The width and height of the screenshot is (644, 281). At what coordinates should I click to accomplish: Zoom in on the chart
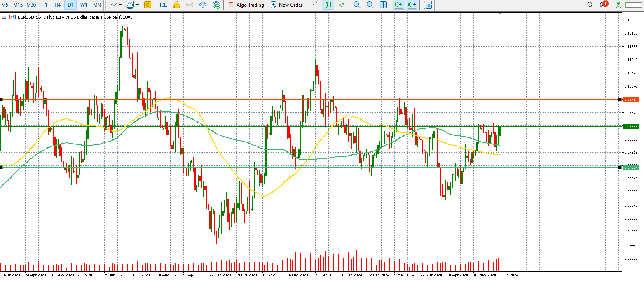357,5
